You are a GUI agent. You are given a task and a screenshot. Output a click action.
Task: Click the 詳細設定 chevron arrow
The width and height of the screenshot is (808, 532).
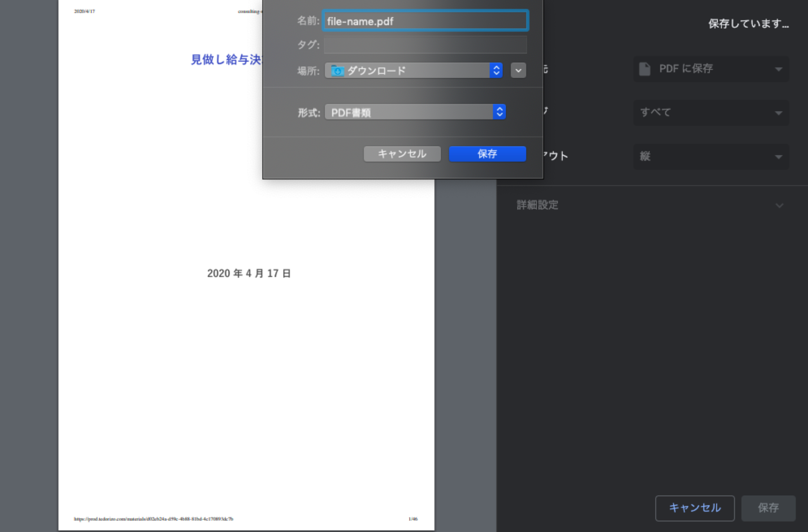pyautogui.click(x=779, y=205)
